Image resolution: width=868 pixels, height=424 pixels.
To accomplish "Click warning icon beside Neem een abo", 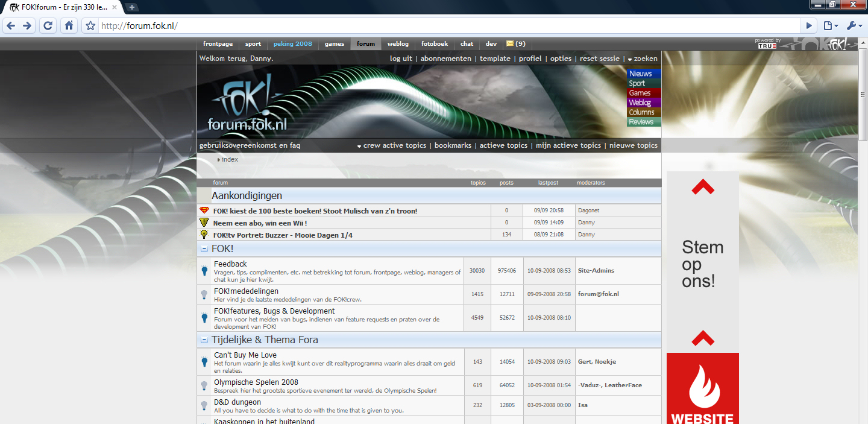I will [204, 223].
